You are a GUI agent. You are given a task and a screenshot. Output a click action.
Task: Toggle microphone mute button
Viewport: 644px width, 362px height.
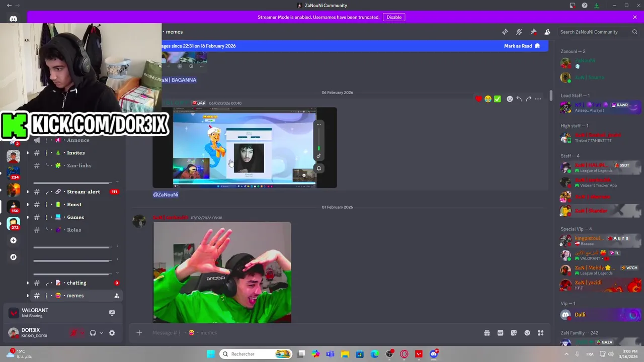74,333
